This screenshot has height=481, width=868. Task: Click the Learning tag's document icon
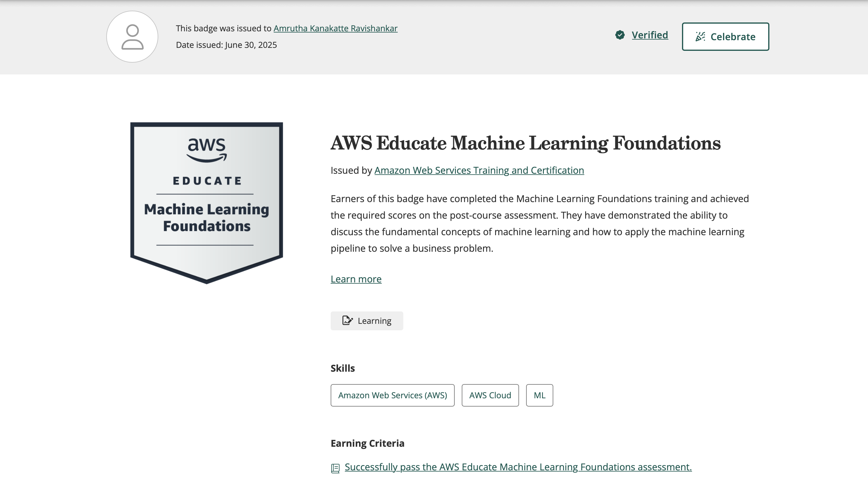347,321
